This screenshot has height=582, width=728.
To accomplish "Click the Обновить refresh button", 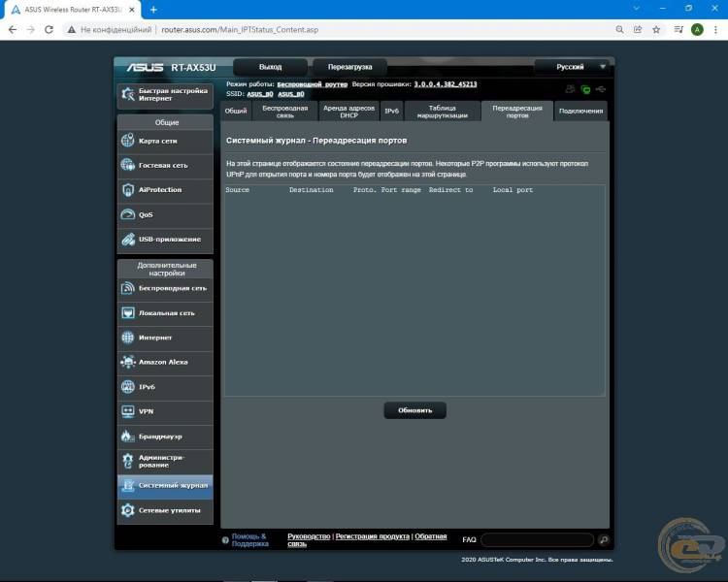I will coord(415,410).
